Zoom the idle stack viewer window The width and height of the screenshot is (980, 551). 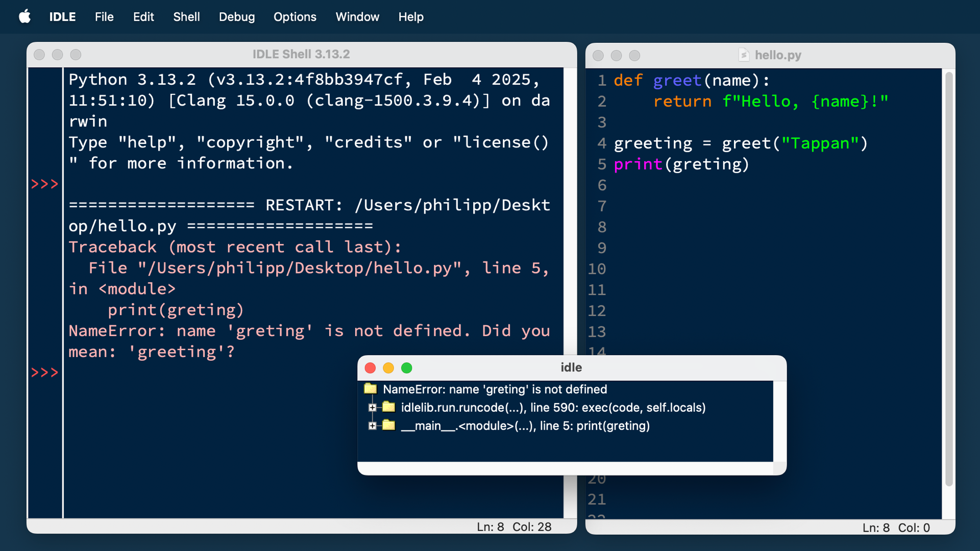click(x=407, y=367)
